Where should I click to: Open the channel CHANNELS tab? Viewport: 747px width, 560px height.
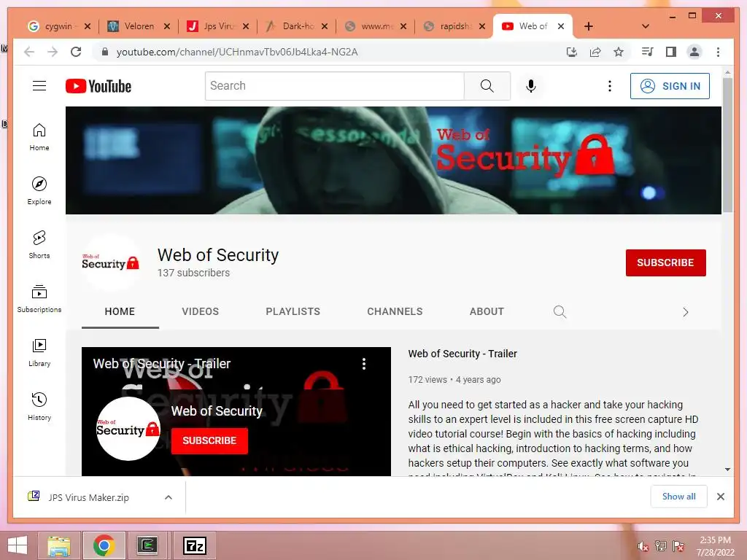click(395, 311)
